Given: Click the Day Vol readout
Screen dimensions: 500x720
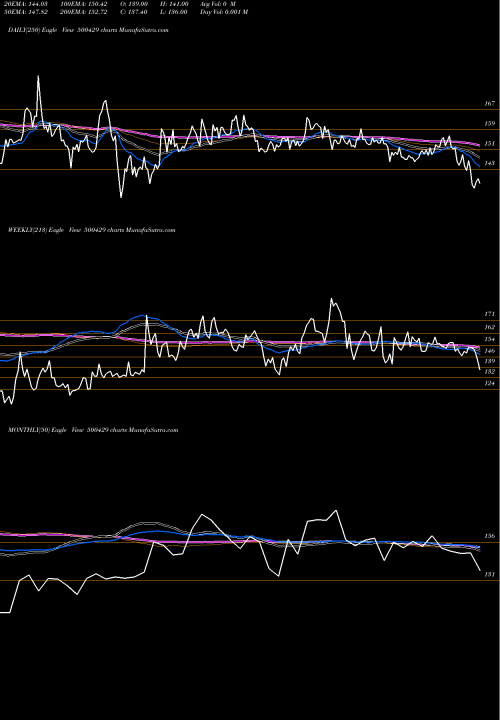Looking at the screenshot, I should click(x=224, y=12).
